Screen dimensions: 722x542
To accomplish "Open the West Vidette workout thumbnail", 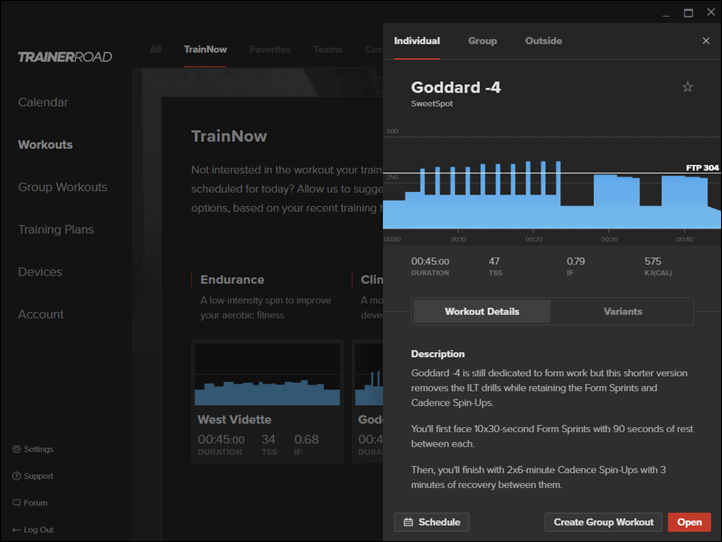I will (267, 374).
